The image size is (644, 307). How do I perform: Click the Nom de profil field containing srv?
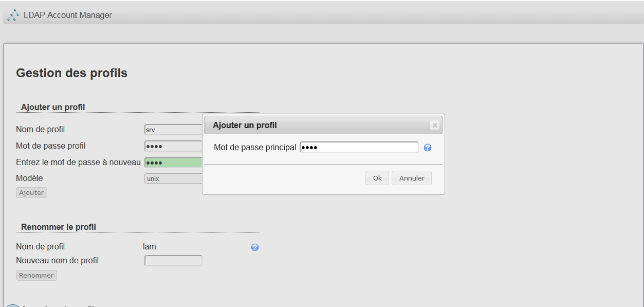[x=173, y=130]
